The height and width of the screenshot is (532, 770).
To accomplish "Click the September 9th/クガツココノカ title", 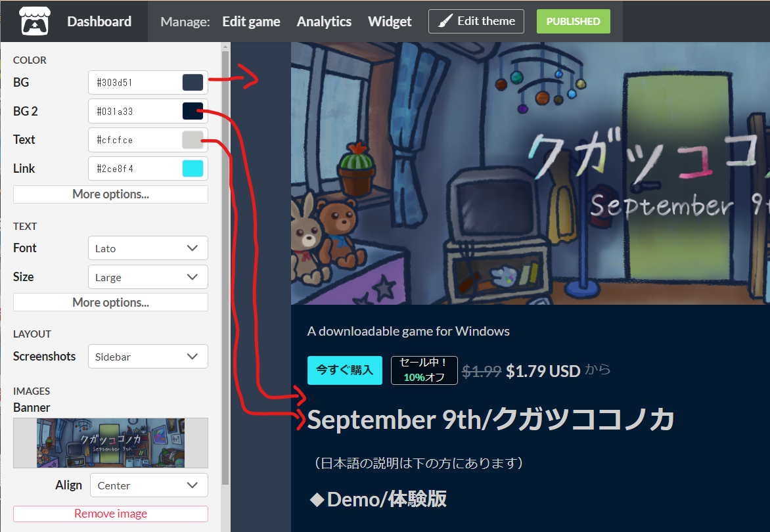I will [x=491, y=420].
